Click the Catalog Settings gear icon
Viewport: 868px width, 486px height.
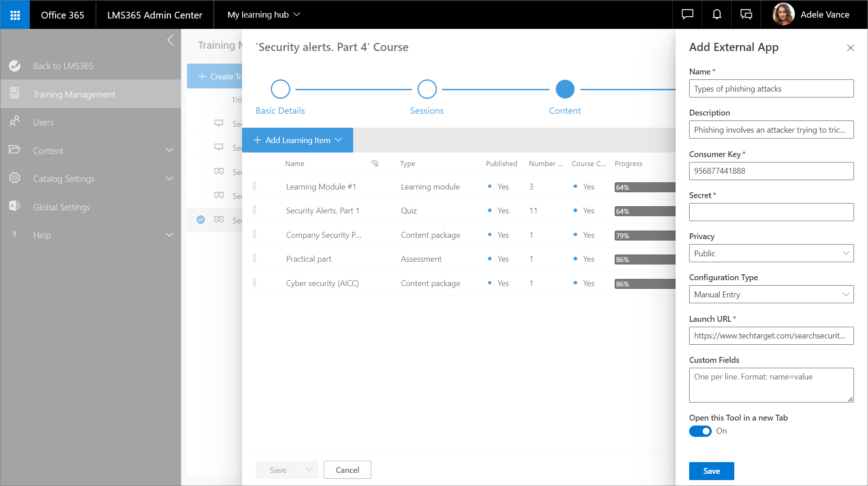tap(14, 178)
